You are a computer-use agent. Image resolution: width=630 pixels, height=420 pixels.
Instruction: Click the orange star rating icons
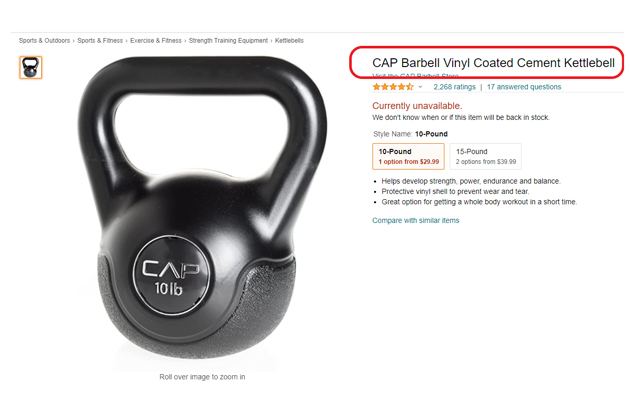pyautogui.click(x=393, y=87)
